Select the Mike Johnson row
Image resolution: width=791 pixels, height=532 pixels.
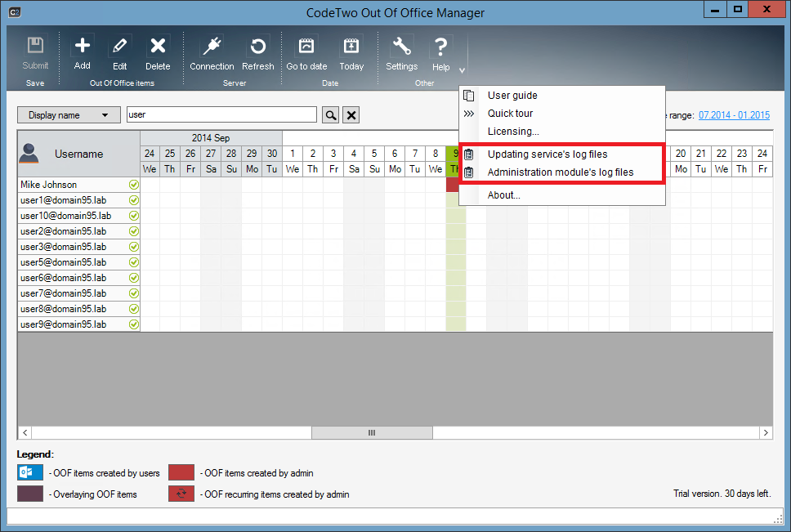tap(78, 185)
